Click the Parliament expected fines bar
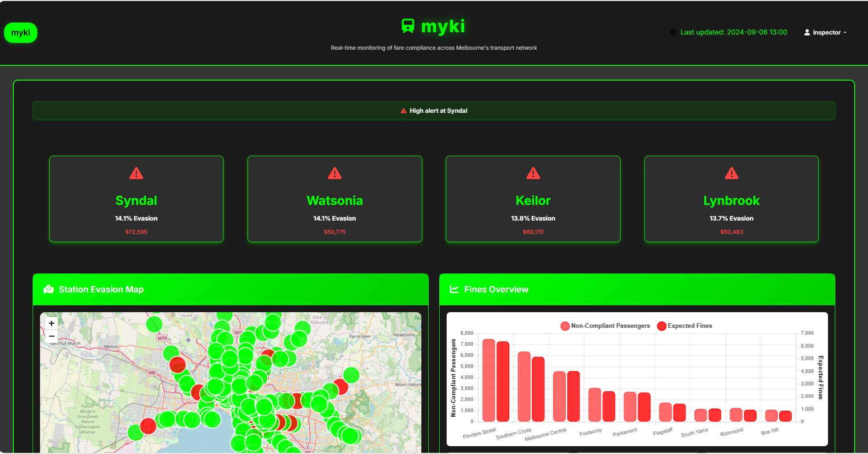Image resolution: width=868 pixels, height=454 pixels. (x=644, y=407)
